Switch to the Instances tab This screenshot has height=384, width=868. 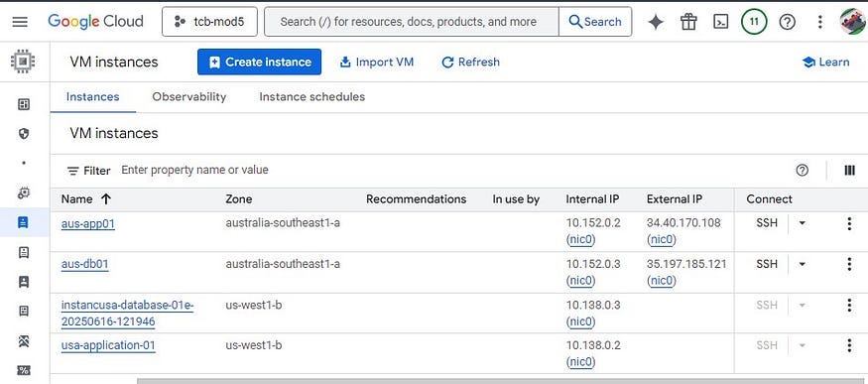pyautogui.click(x=92, y=97)
